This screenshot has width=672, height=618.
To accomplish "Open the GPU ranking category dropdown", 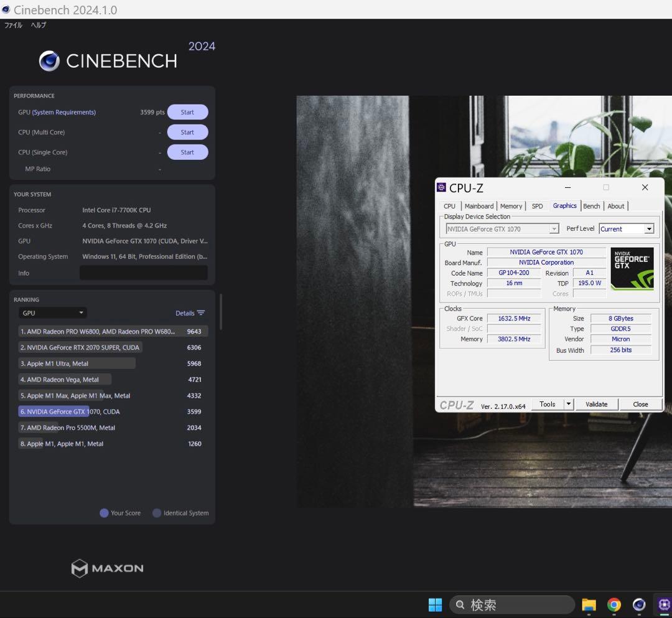I will (x=53, y=313).
